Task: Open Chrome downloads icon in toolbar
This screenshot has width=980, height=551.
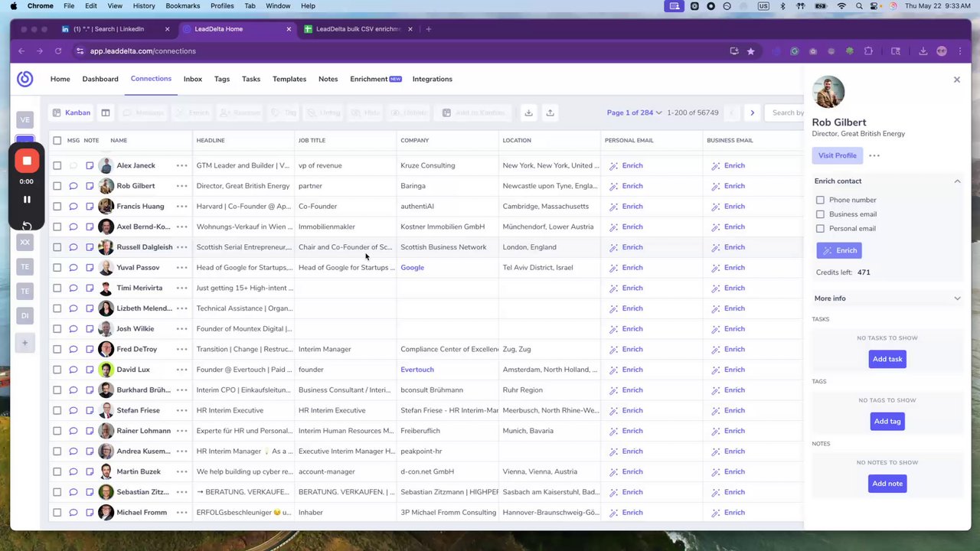Action: pyautogui.click(x=923, y=51)
